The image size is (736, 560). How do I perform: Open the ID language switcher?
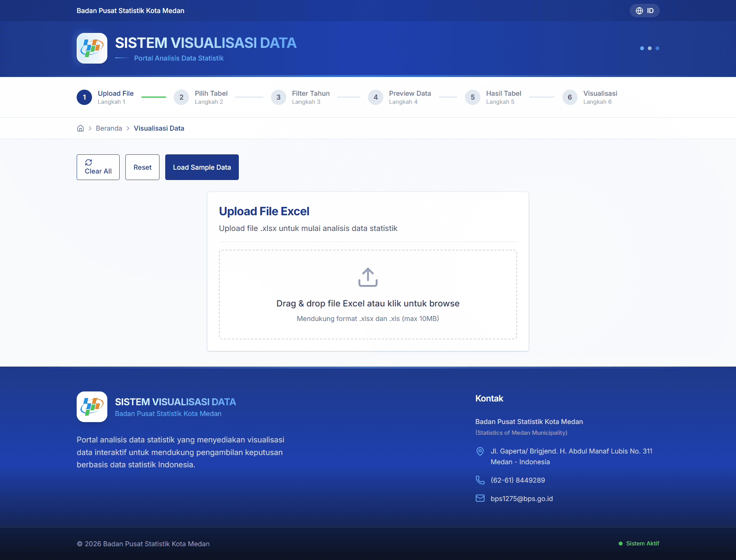click(x=645, y=11)
